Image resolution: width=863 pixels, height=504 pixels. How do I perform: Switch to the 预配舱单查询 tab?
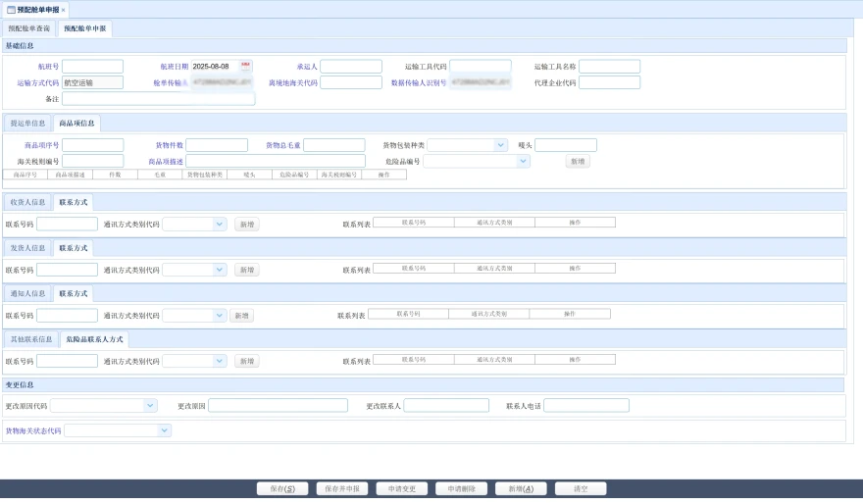pos(28,29)
